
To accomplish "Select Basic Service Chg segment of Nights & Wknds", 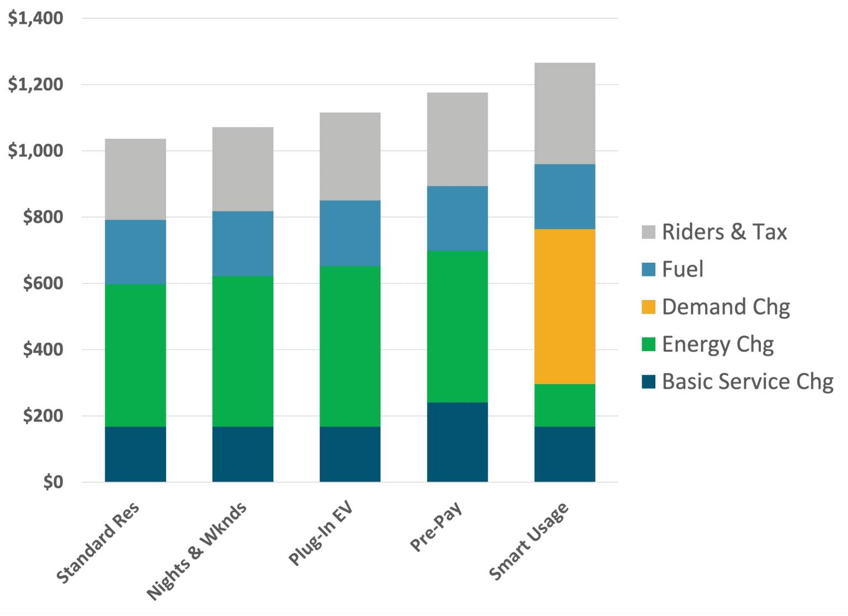I will pos(243,454).
